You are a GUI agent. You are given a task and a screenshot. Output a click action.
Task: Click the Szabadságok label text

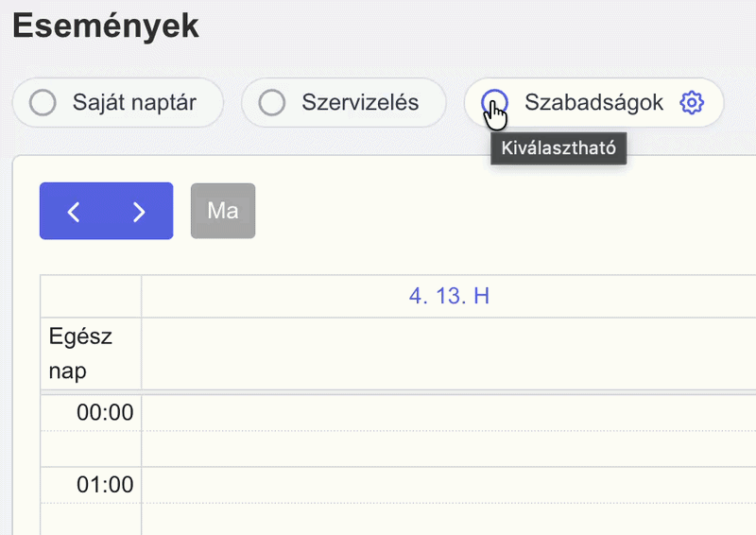(x=593, y=102)
